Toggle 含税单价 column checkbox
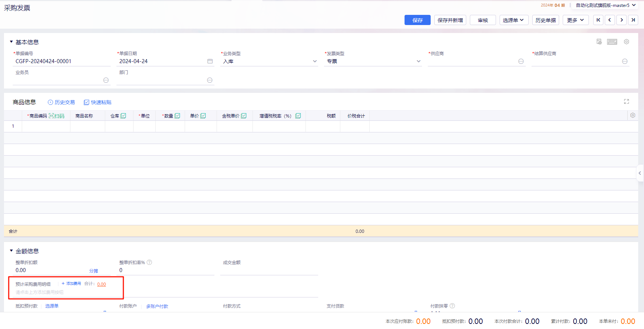Image resolution: width=644 pixels, height=329 pixels. click(x=244, y=116)
